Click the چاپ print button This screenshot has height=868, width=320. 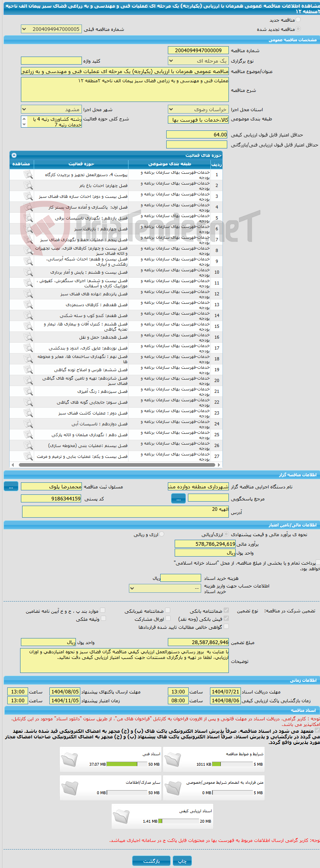[182, 861]
